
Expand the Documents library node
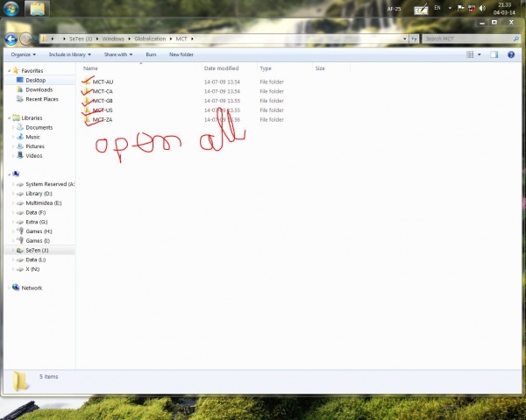tap(13, 127)
